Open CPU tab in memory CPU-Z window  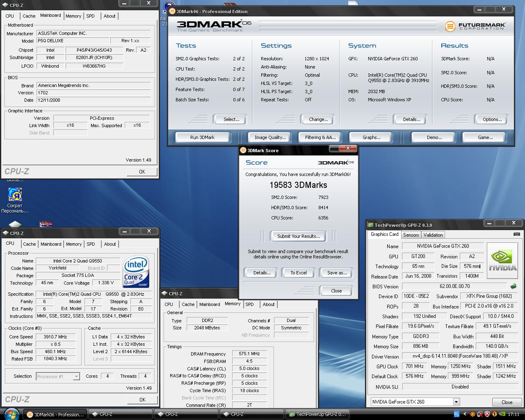[x=169, y=304]
